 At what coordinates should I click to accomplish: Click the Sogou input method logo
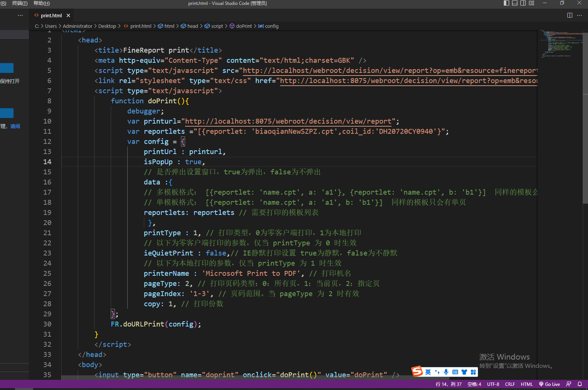pyautogui.click(x=417, y=372)
